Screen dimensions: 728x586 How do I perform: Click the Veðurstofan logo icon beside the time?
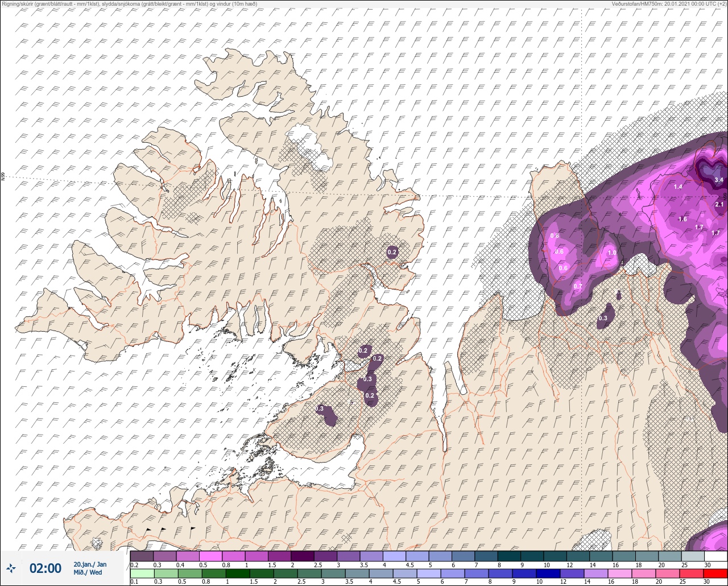(11, 568)
